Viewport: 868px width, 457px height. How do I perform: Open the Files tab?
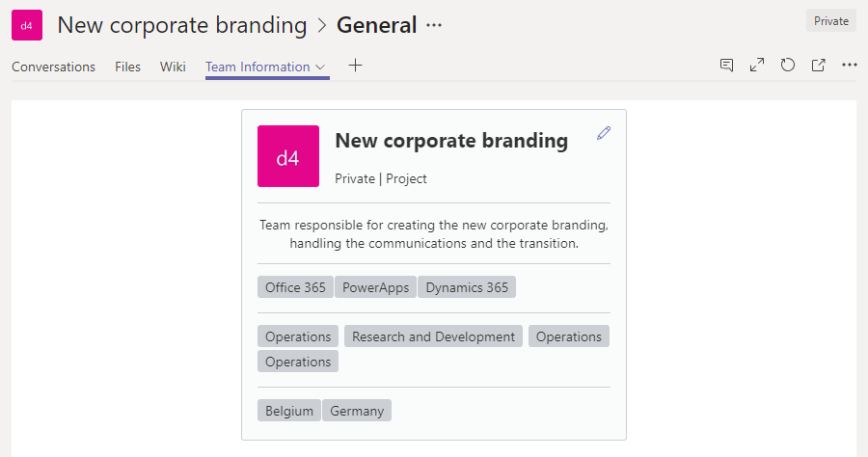pos(127,67)
